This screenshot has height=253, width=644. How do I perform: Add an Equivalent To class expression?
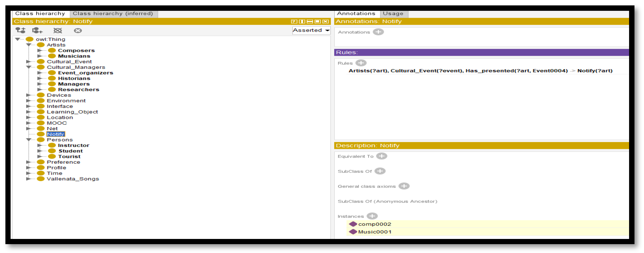382,156
